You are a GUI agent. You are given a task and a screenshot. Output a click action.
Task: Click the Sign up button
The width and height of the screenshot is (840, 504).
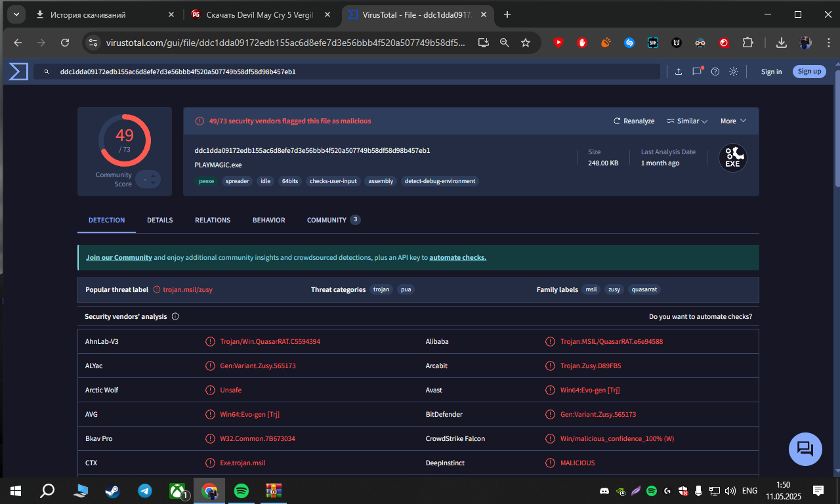[x=809, y=72]
